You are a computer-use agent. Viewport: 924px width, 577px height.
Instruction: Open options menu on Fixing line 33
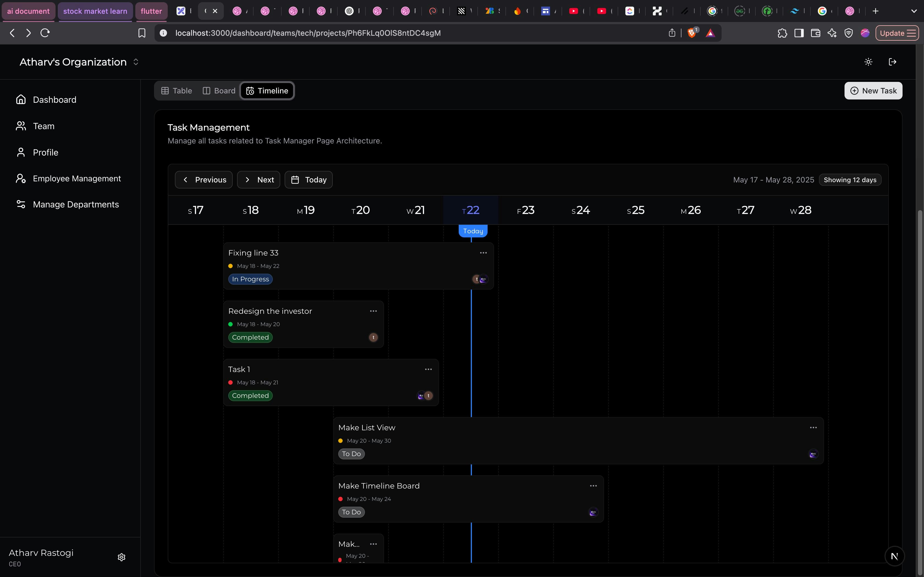(483, 253)
